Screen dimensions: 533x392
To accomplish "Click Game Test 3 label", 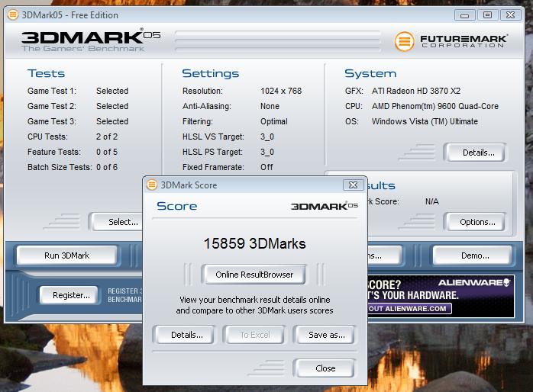I will point(52,121).
